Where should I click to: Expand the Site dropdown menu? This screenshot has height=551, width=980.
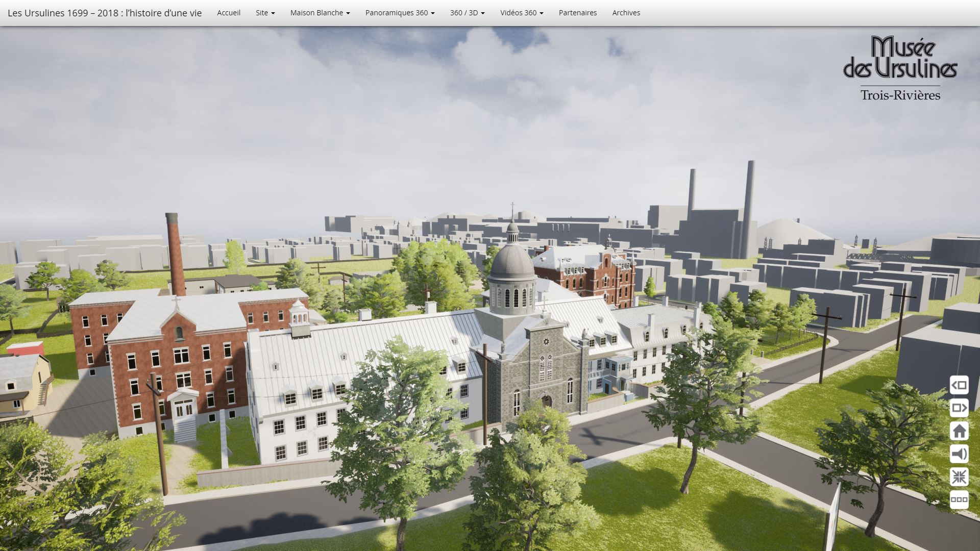point(265,13)
